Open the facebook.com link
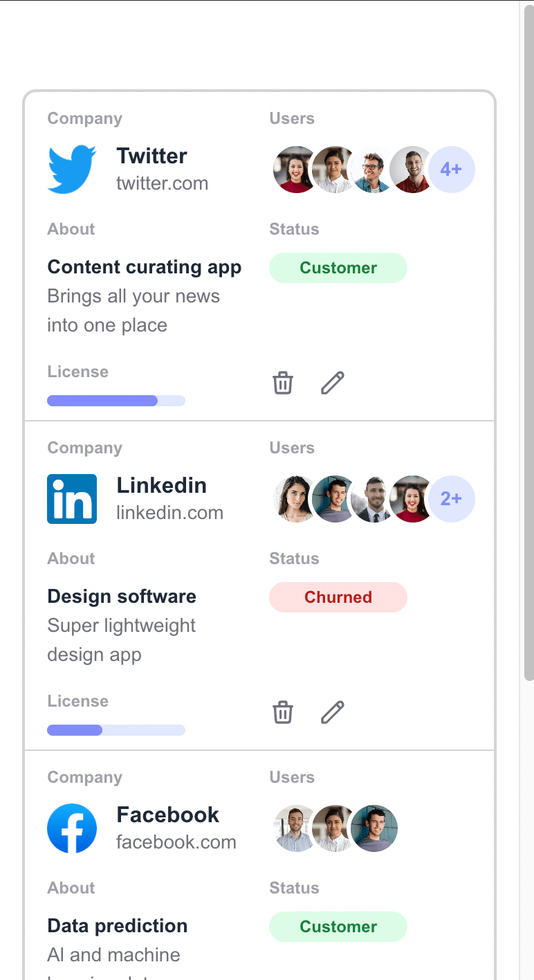Image resolution: width=534 pixels, height=980 pixels. [x=176, y=842]
